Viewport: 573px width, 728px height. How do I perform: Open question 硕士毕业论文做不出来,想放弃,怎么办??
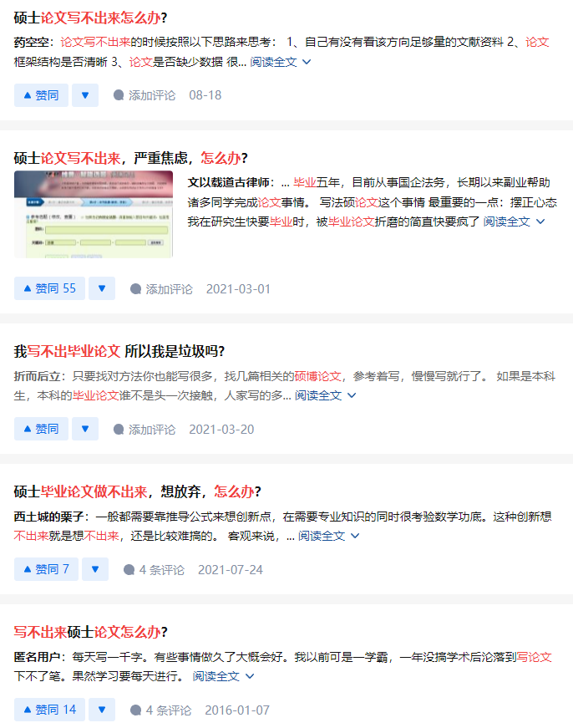click(x=137, y=491)
